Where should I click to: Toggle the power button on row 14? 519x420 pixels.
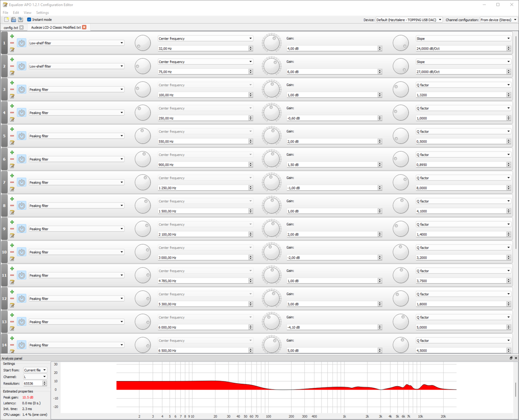point(22,345)
